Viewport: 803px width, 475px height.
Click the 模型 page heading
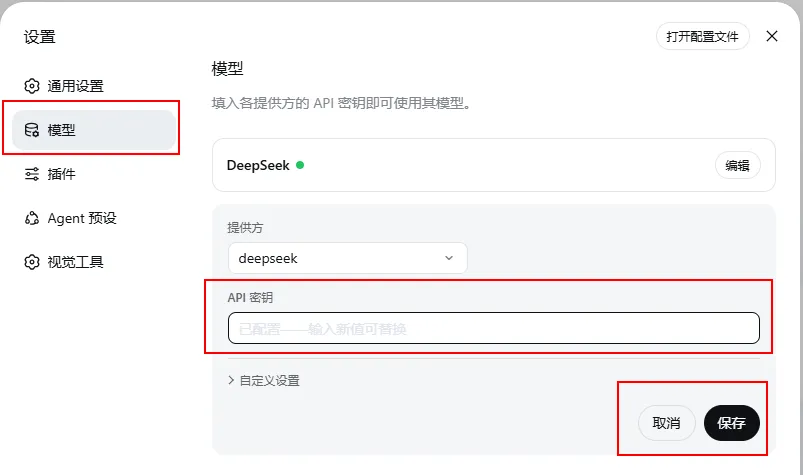[x=227, y=69]
